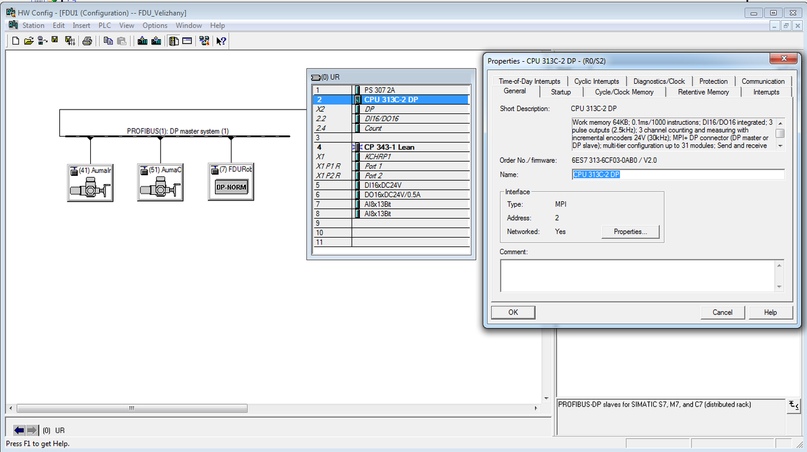807x452 pixels.
Task: Activate the context Help arrow icon
Action: tap(221, 41)
